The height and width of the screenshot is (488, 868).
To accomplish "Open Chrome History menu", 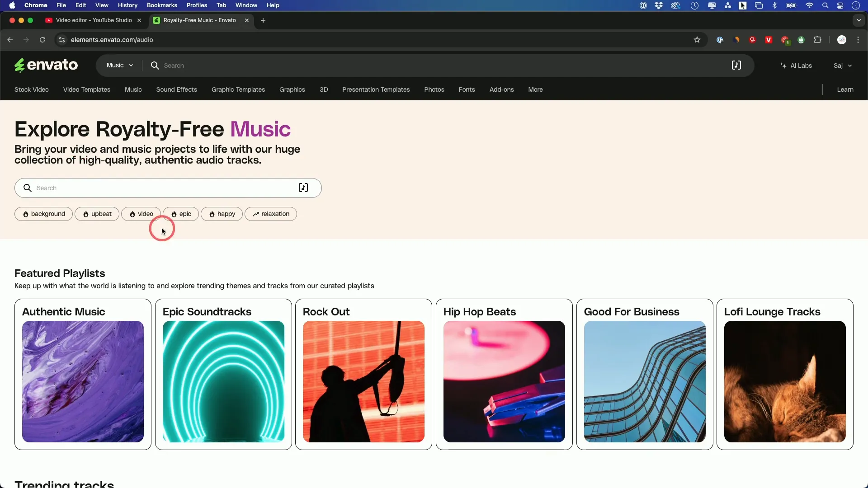I will coord(127,5).
